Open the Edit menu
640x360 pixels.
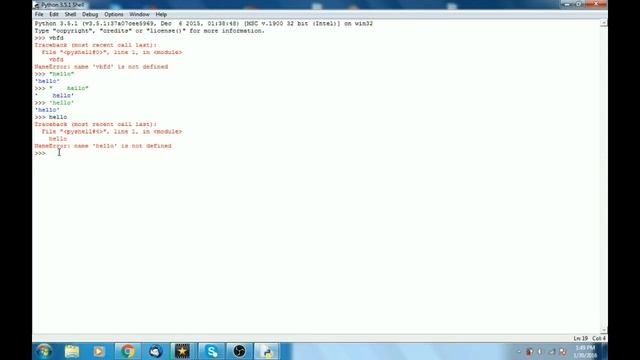click(x=54, y=14)
